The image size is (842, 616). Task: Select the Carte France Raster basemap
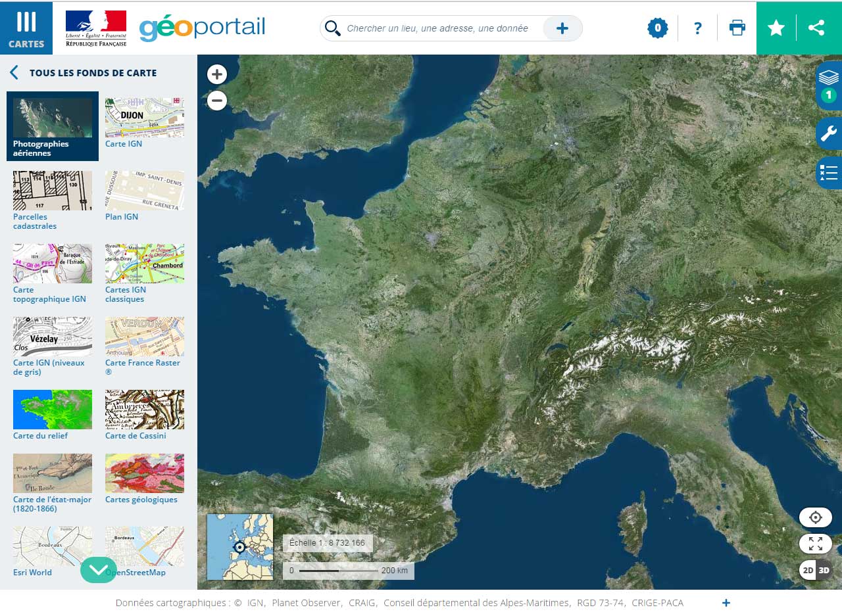(145, 346)
